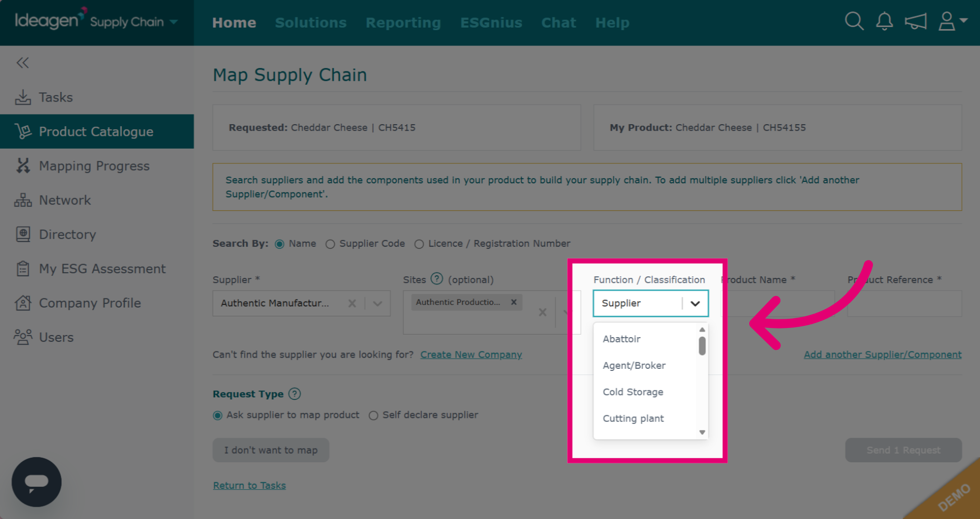Open the search magnifier icon

coord(854,21)
